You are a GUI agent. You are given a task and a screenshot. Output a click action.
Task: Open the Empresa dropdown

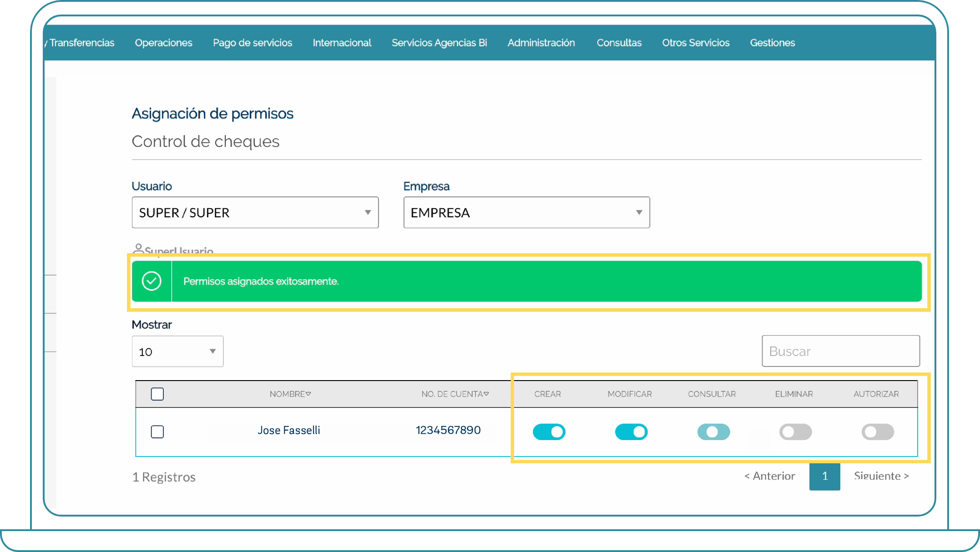[x=526, y=212]
